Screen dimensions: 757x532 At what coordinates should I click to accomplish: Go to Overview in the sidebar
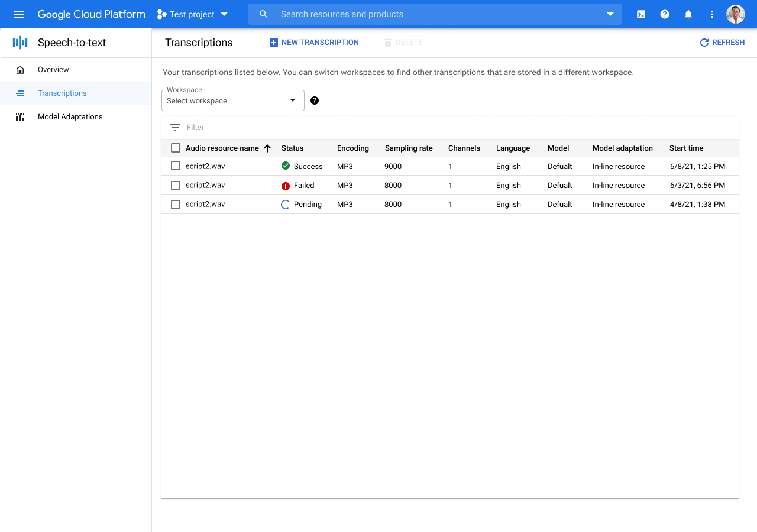click(53, 70)
